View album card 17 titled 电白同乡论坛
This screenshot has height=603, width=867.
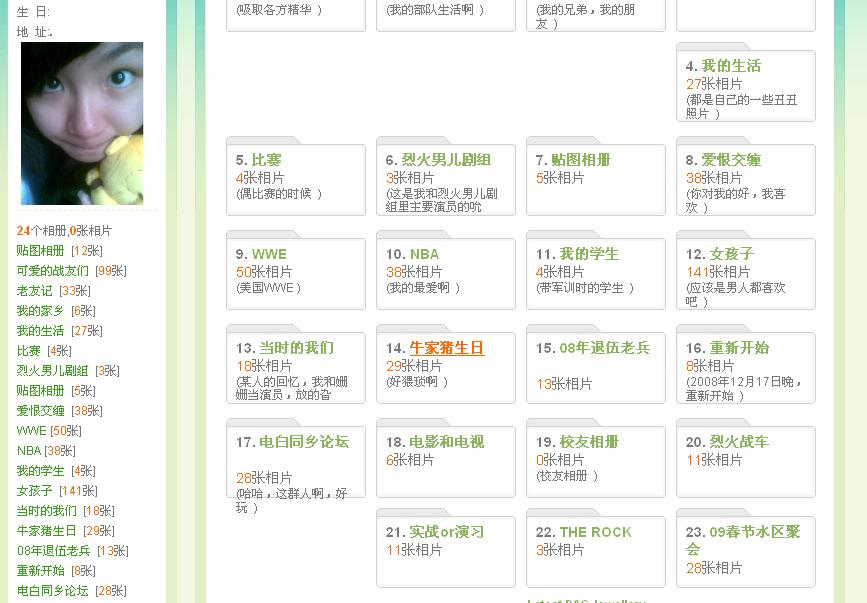coord(304,442)
